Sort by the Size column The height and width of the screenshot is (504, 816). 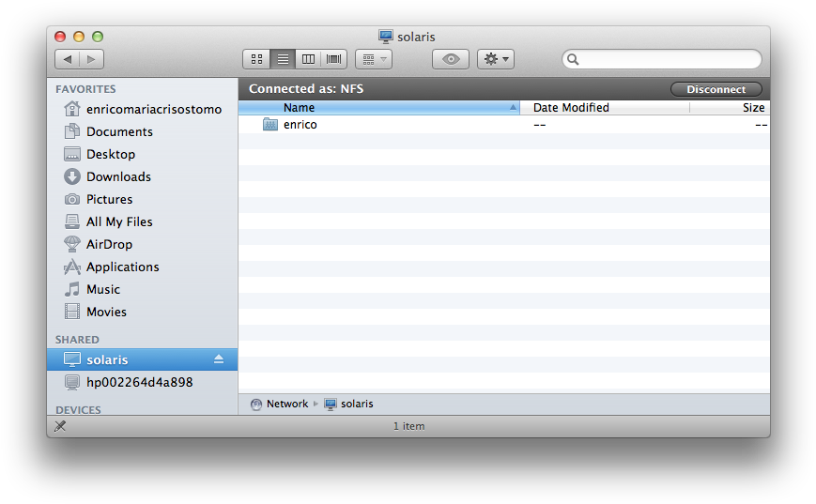pyautogui.click(x=730, y=108)
